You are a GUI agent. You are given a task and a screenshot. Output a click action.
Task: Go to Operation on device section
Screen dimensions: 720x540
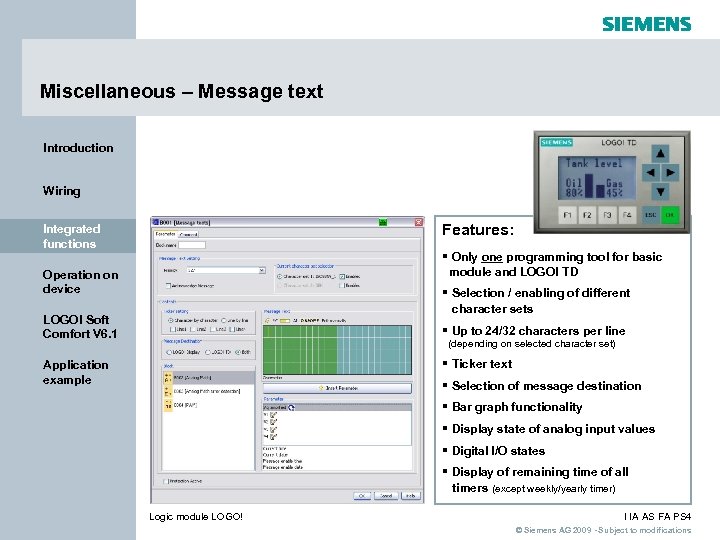[x=80, y=281]
